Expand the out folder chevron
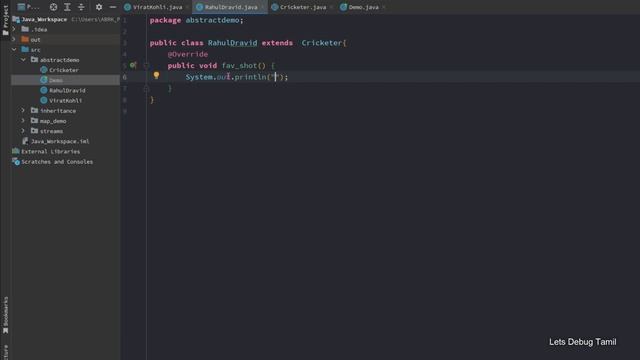Viewport: 640px width, 360px height. 14,40
